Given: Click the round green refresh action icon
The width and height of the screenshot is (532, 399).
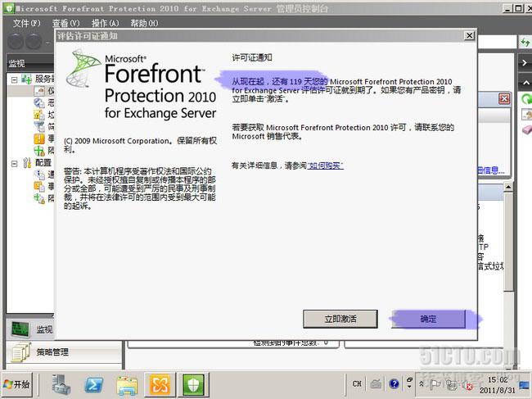Looking at the screenshot, I should pos(526,99).
